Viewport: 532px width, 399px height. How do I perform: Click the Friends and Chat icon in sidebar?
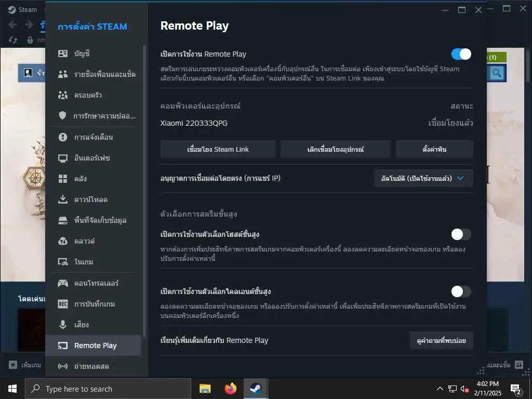(63, 74)
